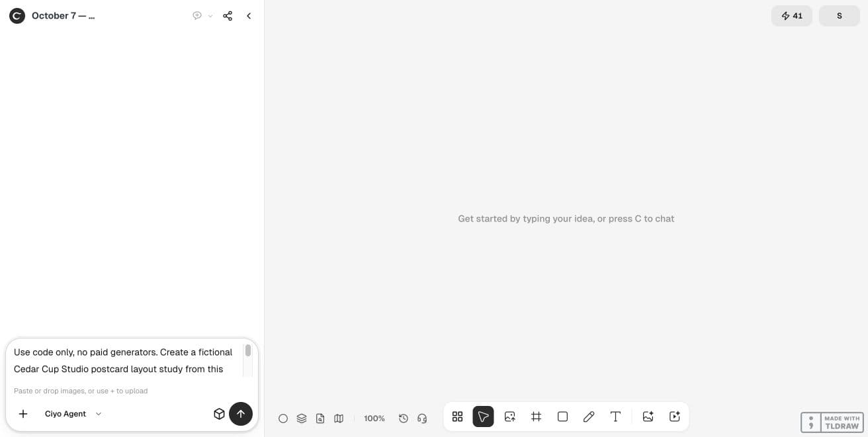Click the 3D cube icon in the chat box

(219, 414)
